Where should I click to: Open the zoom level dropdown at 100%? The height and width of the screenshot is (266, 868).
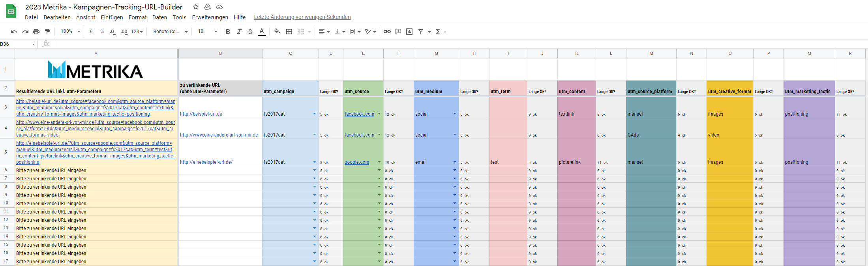[x=70, y=32]
